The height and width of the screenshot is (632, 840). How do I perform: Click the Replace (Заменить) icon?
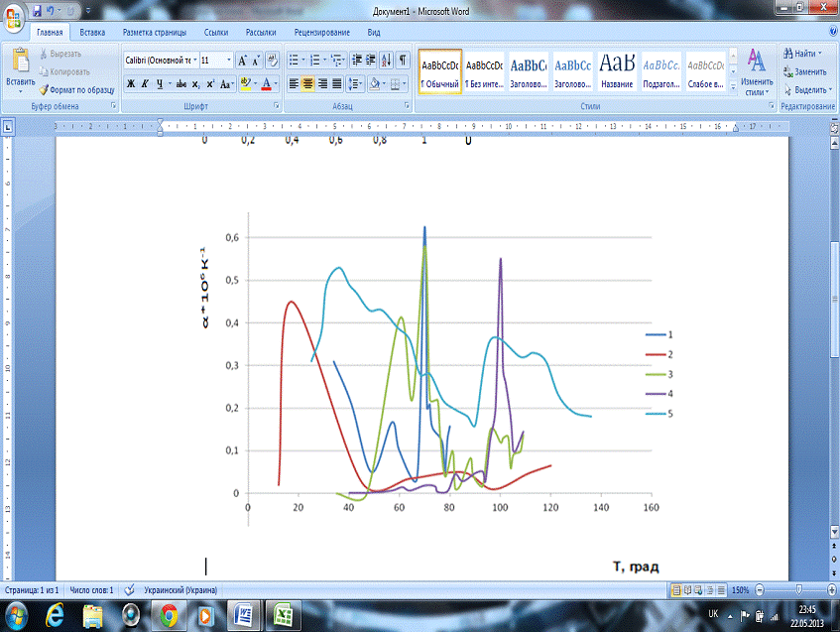click(x=788, y=71)
